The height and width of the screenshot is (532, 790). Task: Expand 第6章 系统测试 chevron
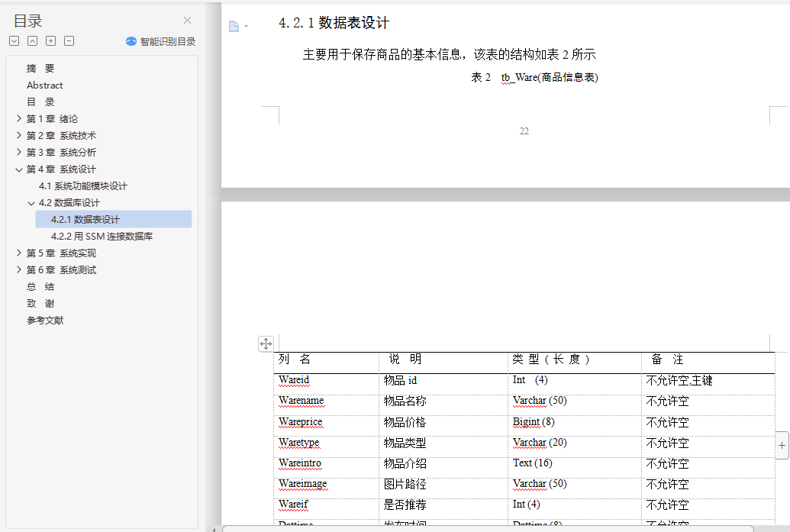pos(18,269)
